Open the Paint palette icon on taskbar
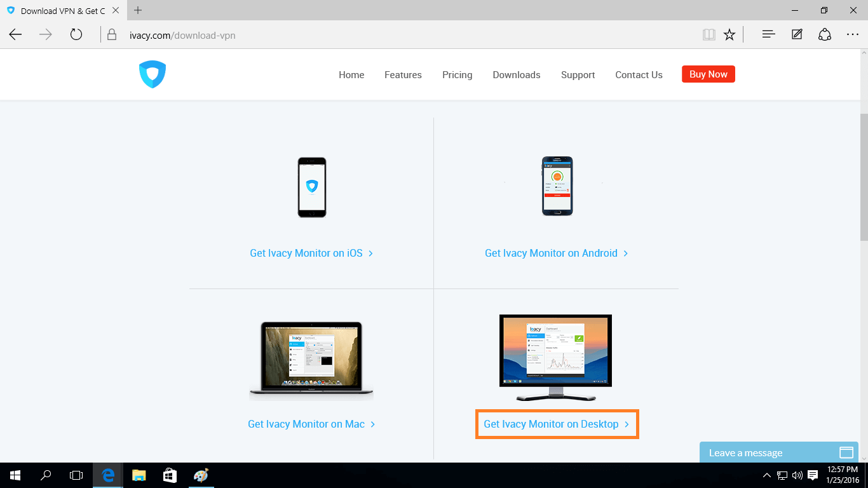868x488 pixels. [200, 475]
